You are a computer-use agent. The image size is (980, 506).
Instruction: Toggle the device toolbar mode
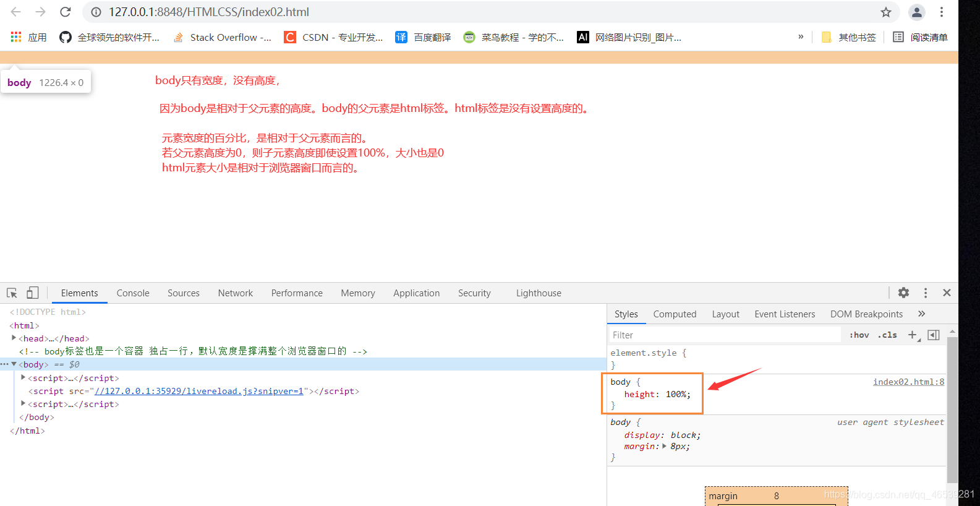pos(32,293)
